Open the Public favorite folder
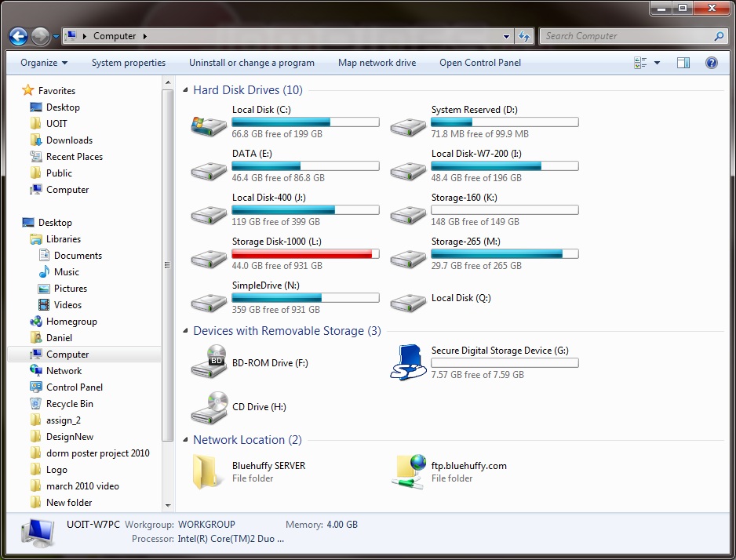Image resolution: width=736 pixels, height=560 pixels. click(59, 173)
